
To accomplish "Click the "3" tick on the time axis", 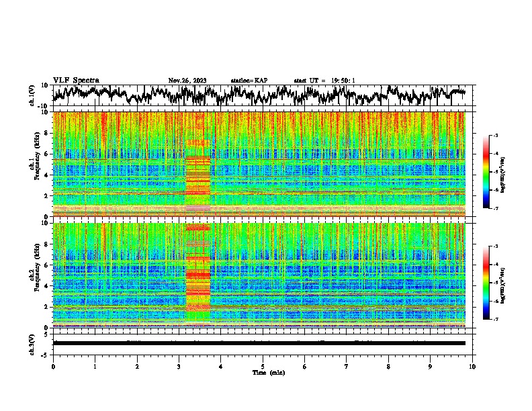I will [x=179, y=367].
